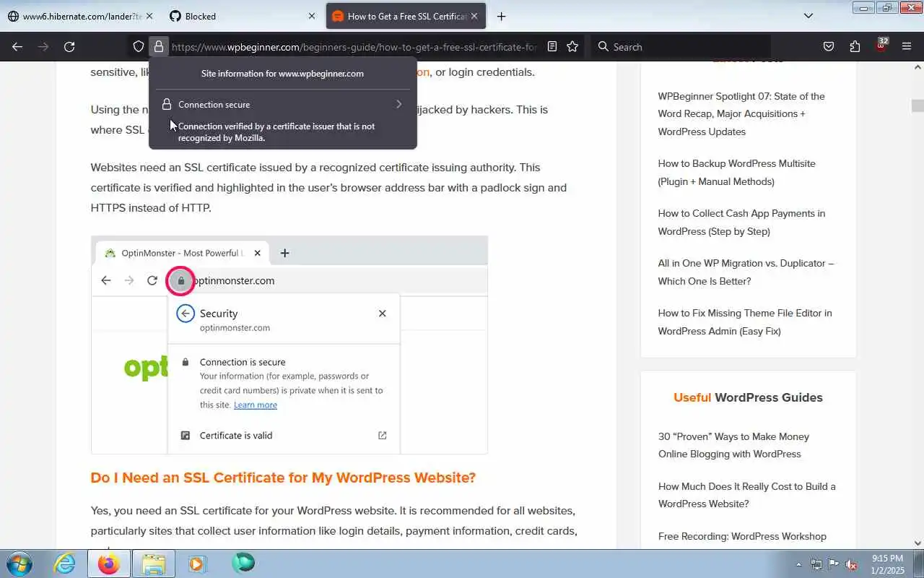Close the www6.hibernate.com tab

pos(149,16)
